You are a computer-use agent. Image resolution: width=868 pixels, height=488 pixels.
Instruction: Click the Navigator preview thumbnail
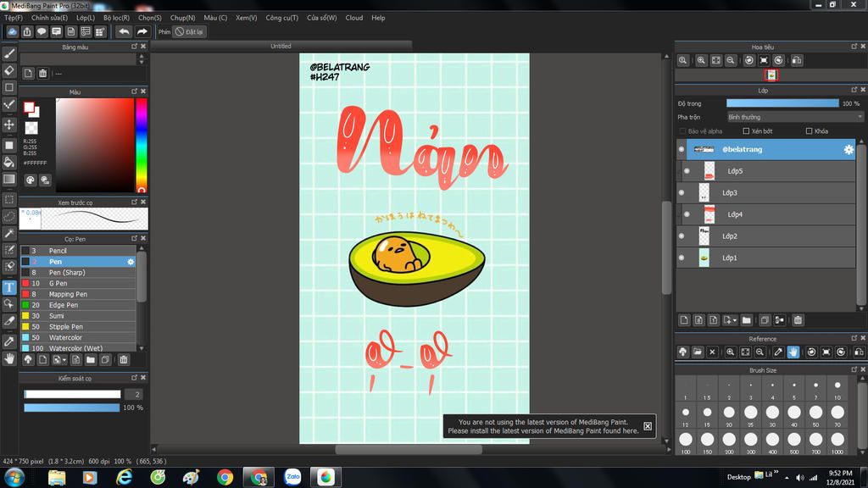tap(771, 75)
